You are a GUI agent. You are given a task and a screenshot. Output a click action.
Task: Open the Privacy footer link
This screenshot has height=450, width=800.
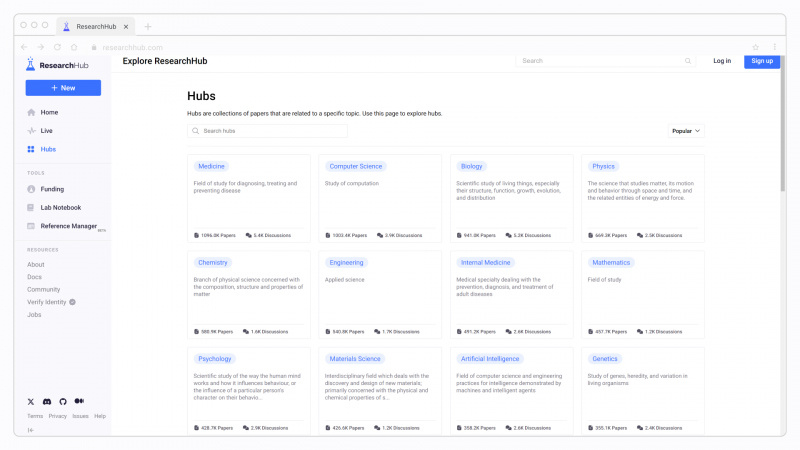tap(58, 416)
